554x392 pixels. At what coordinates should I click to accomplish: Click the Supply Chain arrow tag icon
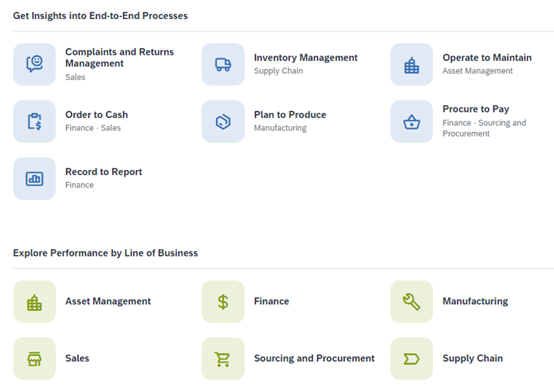tap(412, 359)
